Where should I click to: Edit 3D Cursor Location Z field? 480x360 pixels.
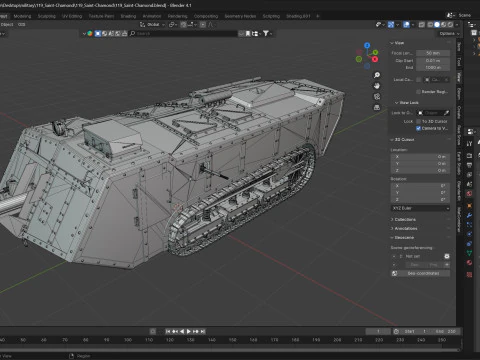click(420, 170)
